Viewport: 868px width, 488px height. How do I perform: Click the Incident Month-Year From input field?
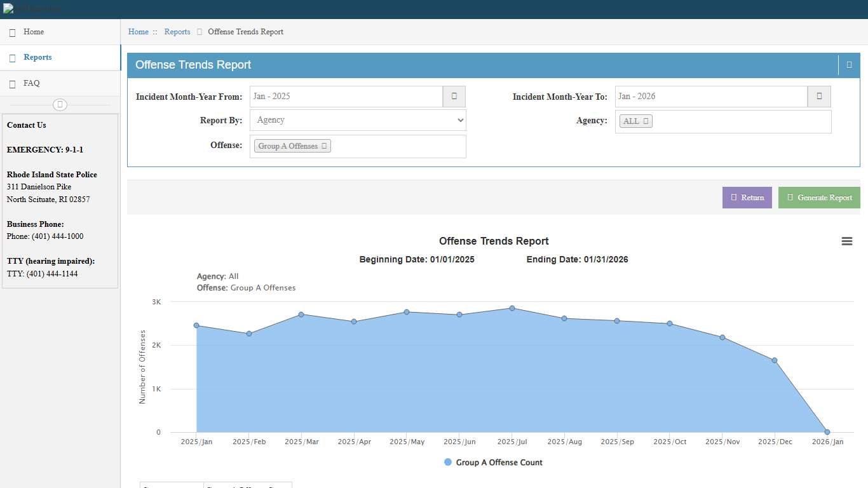[x=346, y=97]
